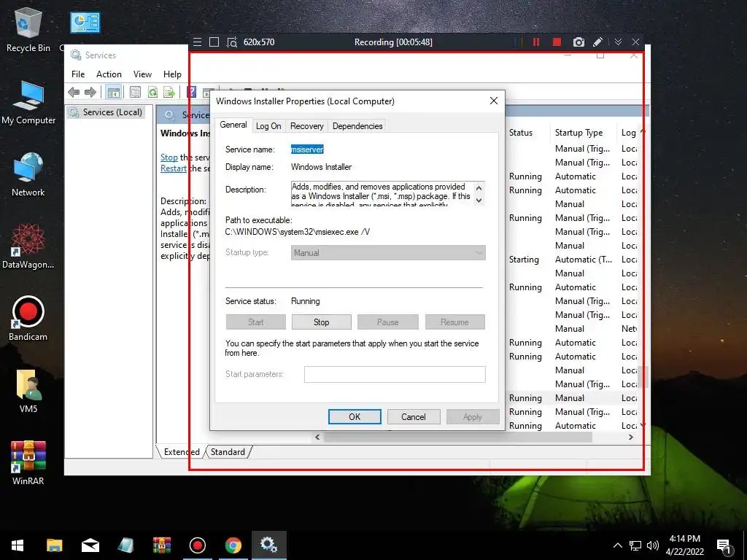
Task: Click the horizontal scrollbar left arrow
Action: click(x=318, y=437)
